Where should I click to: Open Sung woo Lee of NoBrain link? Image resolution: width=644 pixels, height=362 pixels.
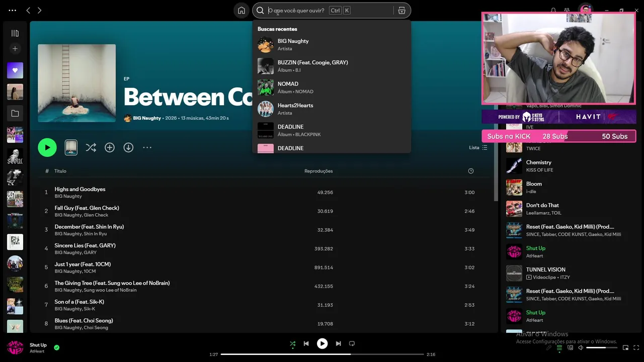(x=110, y=290)
